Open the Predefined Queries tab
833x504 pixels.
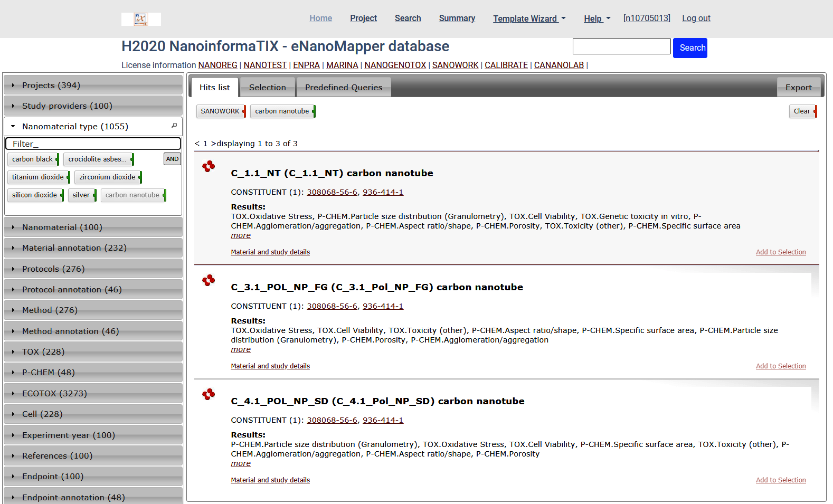point(343,88)
